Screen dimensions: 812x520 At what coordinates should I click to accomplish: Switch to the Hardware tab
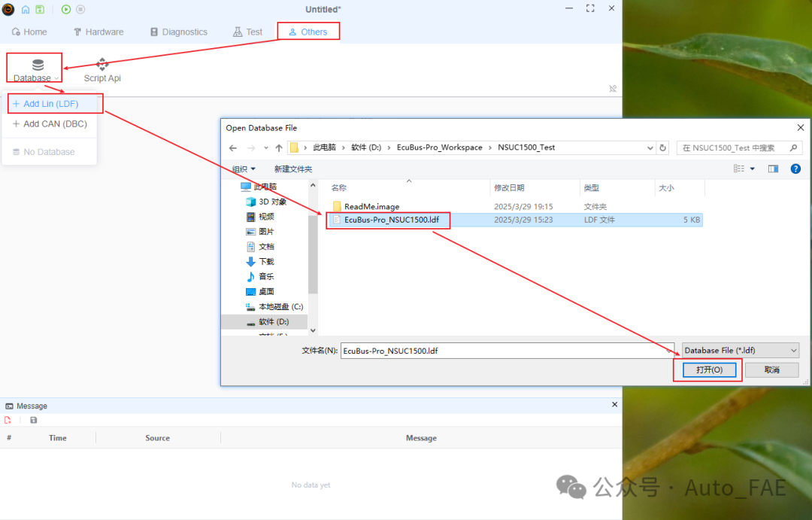click(98, 32)
